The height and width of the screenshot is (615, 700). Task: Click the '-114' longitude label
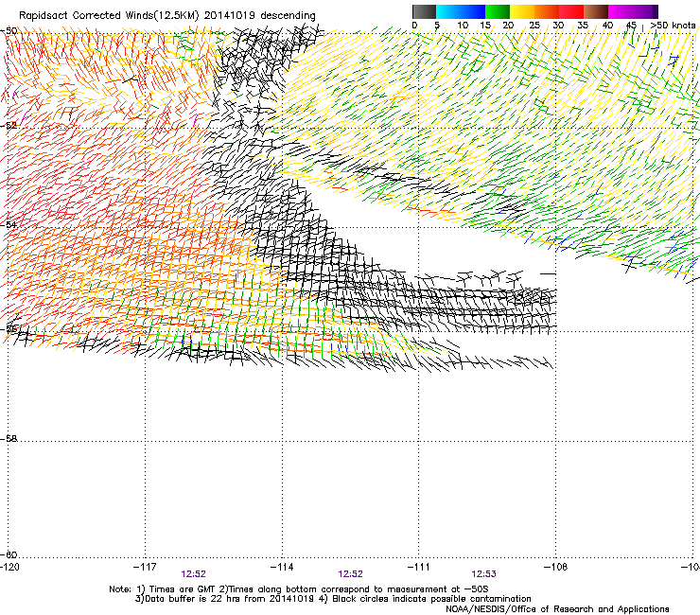click(282, 567)
